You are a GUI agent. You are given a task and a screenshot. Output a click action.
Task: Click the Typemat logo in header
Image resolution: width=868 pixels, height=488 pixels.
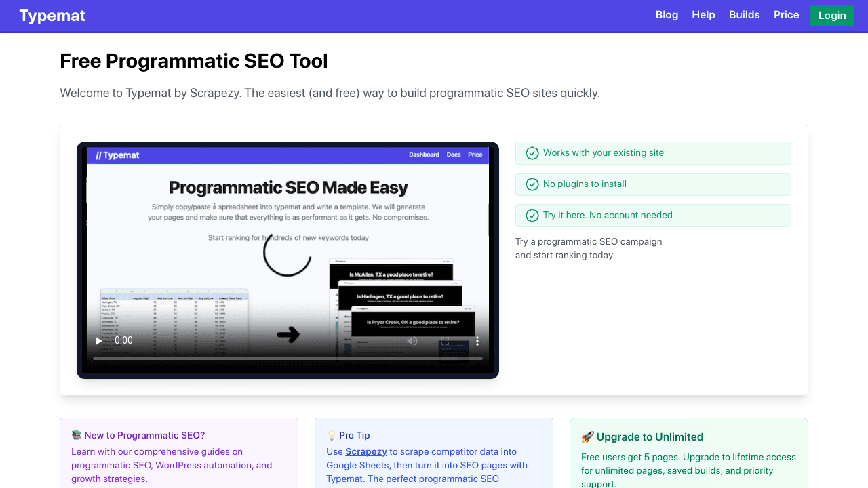(52, 16)
